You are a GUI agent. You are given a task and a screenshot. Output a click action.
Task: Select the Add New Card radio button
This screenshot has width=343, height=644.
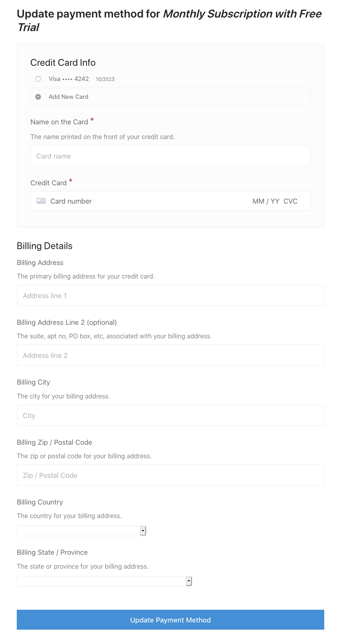click(x=38, y=97)
